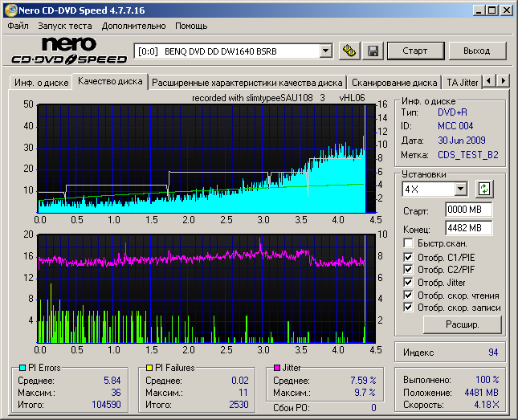Click the cyan PI Errors color swatch
Image resolution: width=518 pixels, height=420 pixels.
pyautogui.click(x=22, y=368)
